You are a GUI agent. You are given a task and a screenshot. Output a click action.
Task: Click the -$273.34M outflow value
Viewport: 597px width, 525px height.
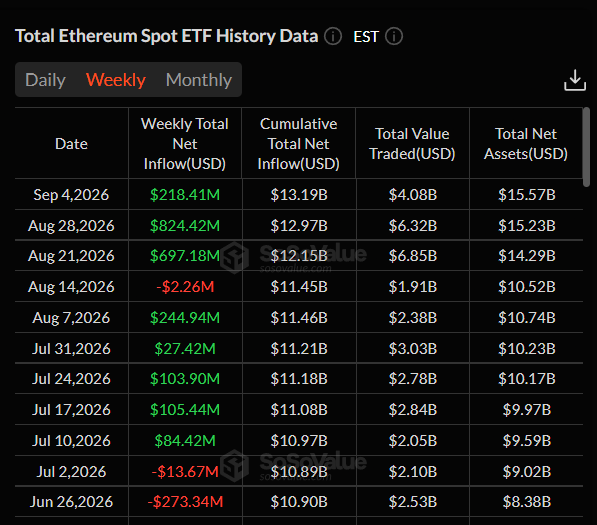(x=185, y=502)
